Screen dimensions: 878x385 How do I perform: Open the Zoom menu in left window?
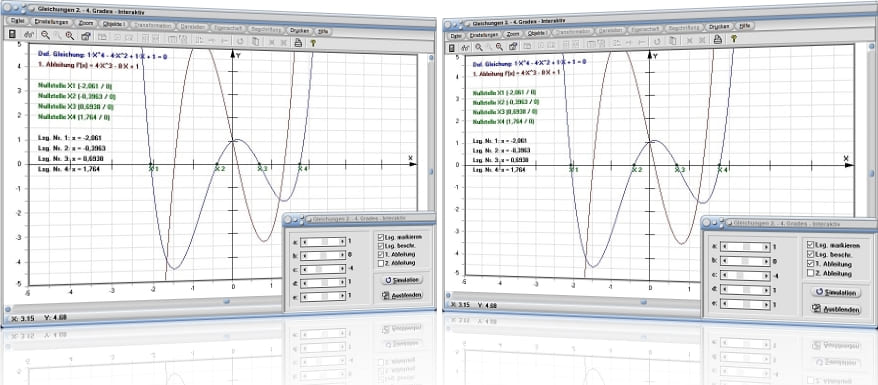86,24
